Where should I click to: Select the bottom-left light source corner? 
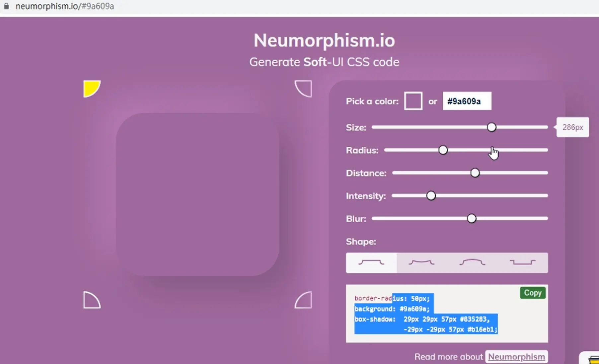coord(92,300)
